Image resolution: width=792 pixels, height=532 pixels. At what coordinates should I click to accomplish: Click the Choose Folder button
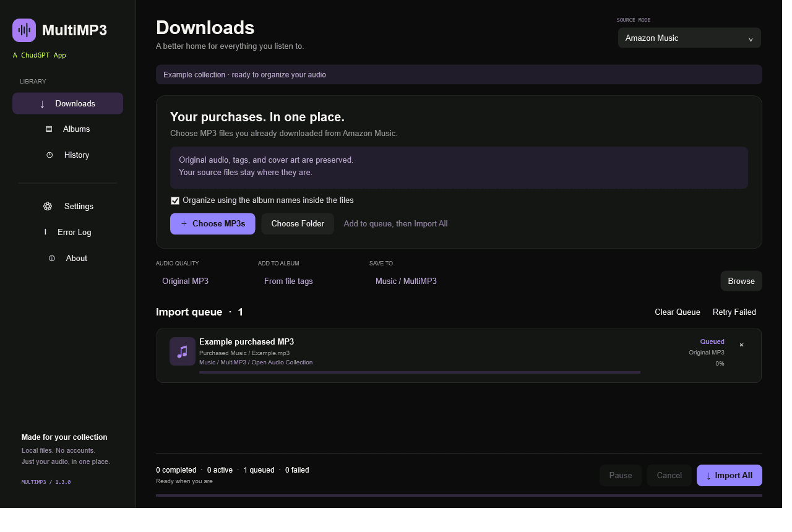click(298, 224)
